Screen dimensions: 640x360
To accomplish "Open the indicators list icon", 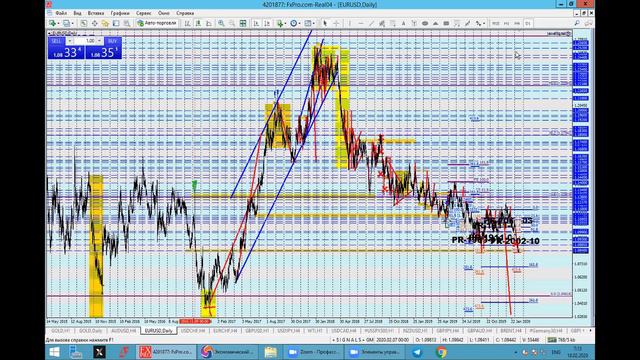I will (280, 23).
